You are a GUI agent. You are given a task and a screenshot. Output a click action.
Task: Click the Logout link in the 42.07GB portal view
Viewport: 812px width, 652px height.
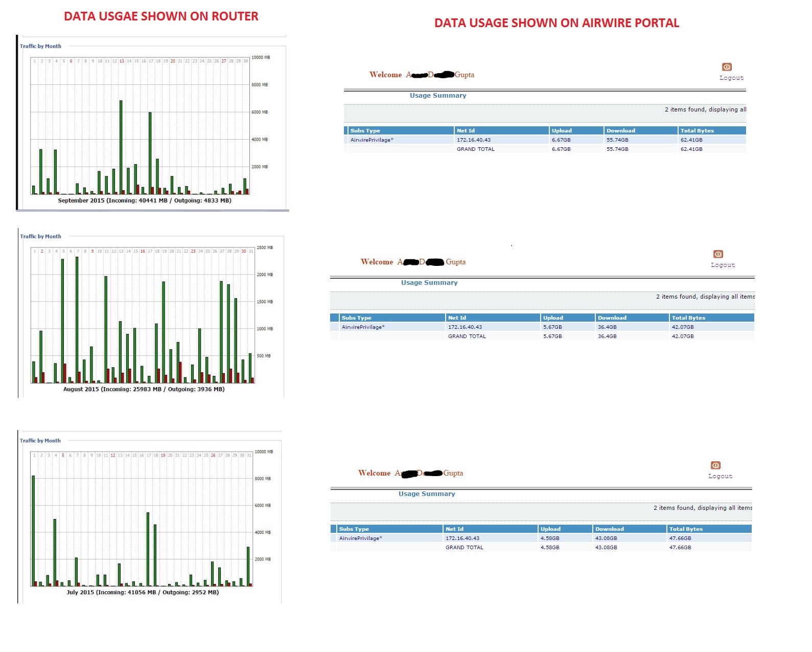tap(723, 265)
